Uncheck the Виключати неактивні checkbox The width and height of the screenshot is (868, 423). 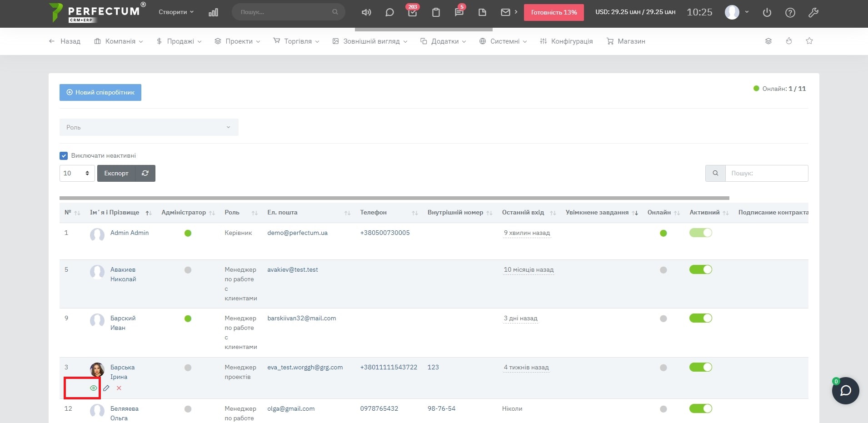(x=64, y=156)
